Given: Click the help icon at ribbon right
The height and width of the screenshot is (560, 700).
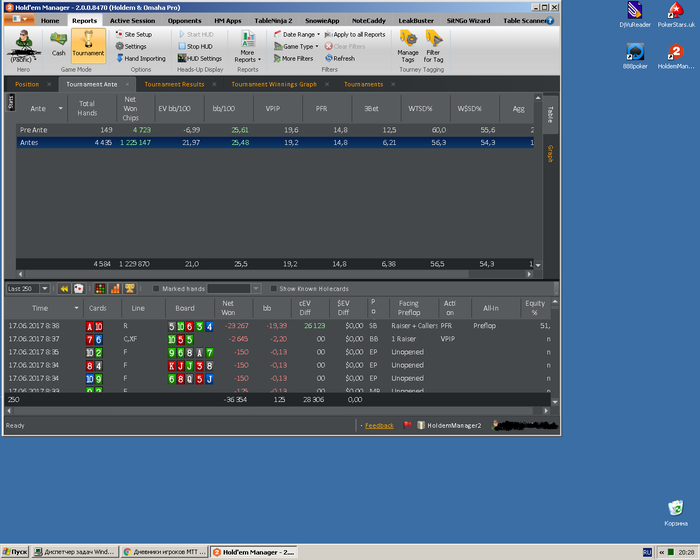Looking at the screenshot, I should (550, 21).
